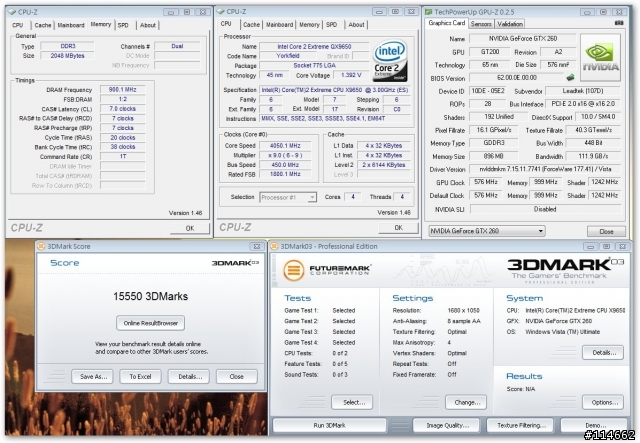
Task: Click OK in the memory CPU-Z window
Action: click(190, 228)
